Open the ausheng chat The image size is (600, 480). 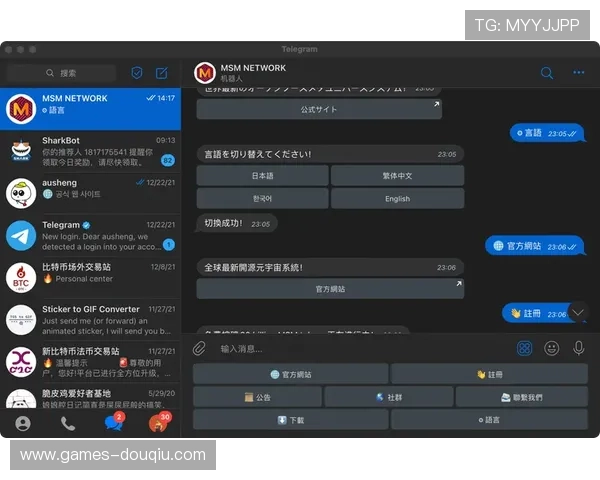[90, 193]
